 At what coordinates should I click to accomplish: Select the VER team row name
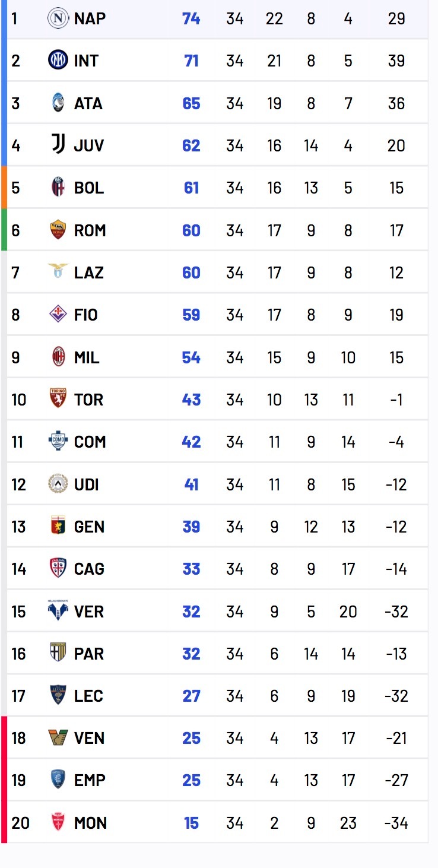[89, 612]
